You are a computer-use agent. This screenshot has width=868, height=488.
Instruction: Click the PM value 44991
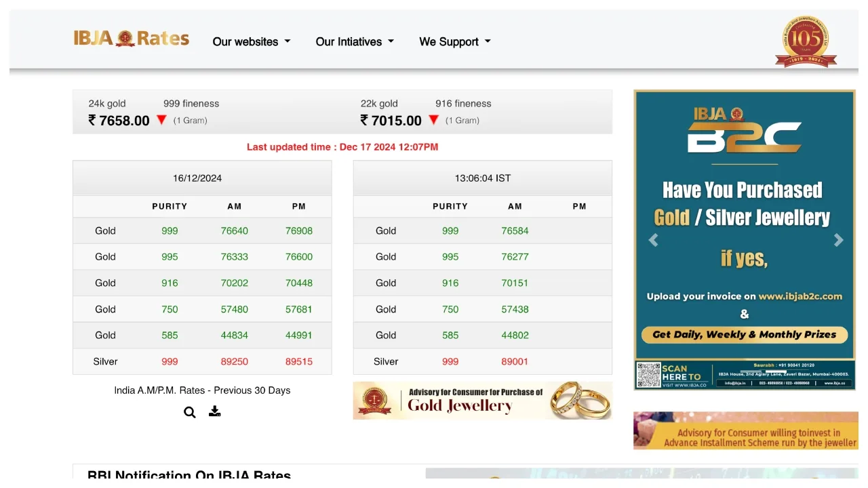pyautogui.click(x=299, y=335)
